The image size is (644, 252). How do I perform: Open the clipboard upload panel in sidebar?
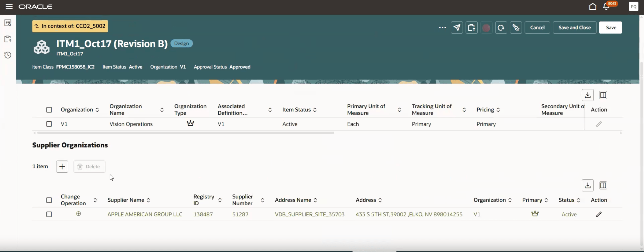[x=8, y=39]
